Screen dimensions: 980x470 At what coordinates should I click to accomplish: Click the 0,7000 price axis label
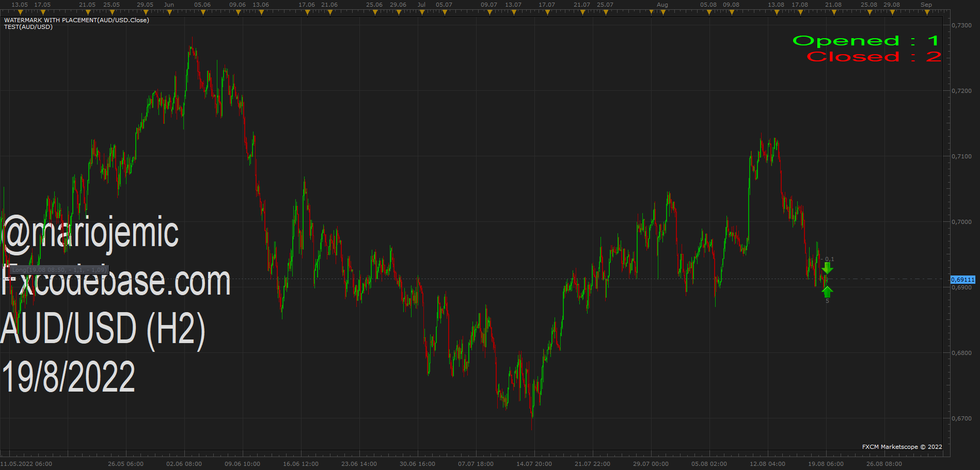(x=961, y=222)
